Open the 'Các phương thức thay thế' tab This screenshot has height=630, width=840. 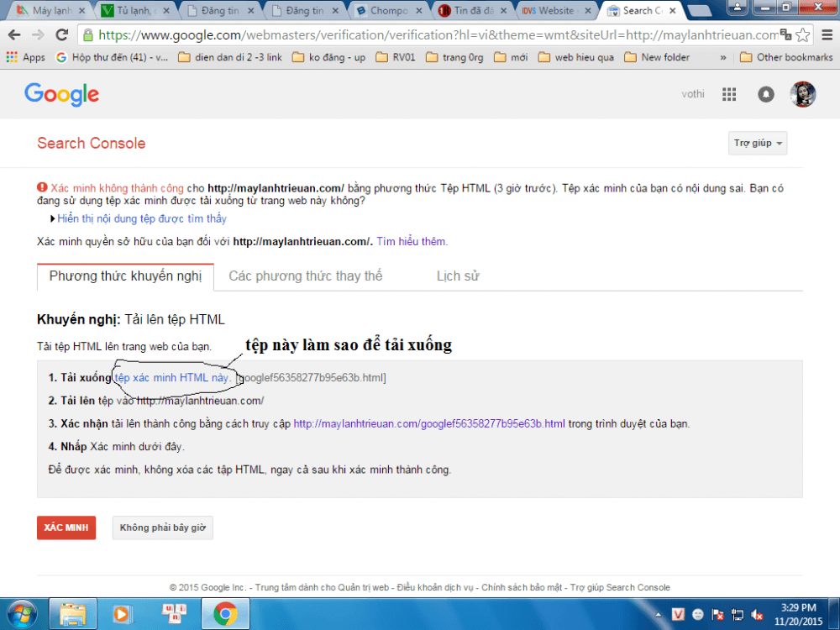[306, 276]
